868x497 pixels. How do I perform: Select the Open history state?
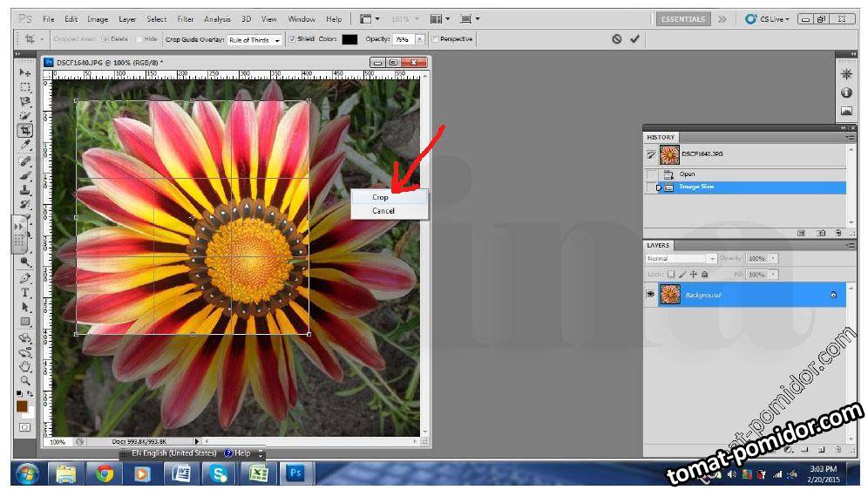pos(688,174)
